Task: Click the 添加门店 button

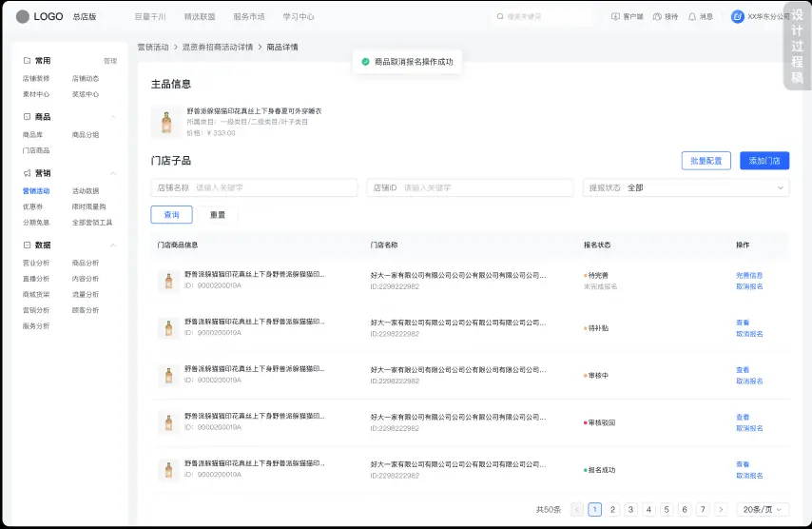Action: coord(764,161)
